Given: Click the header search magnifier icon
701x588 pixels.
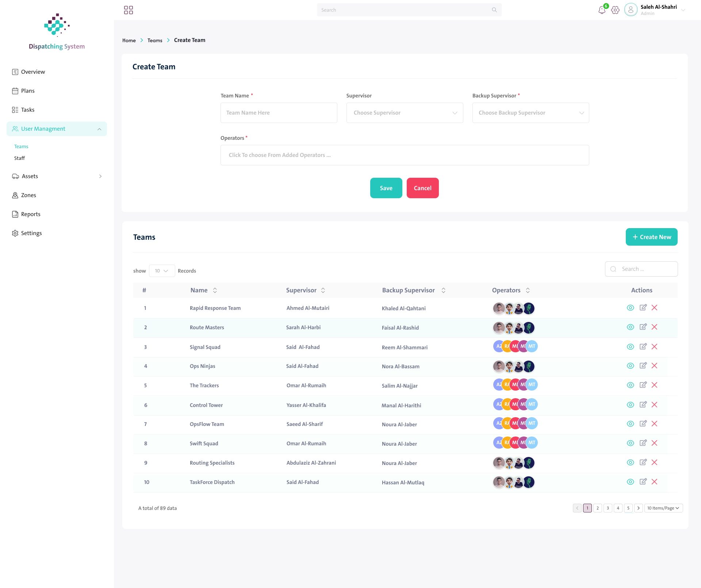Looking at the screenshot, I should [x=494, y=10].
